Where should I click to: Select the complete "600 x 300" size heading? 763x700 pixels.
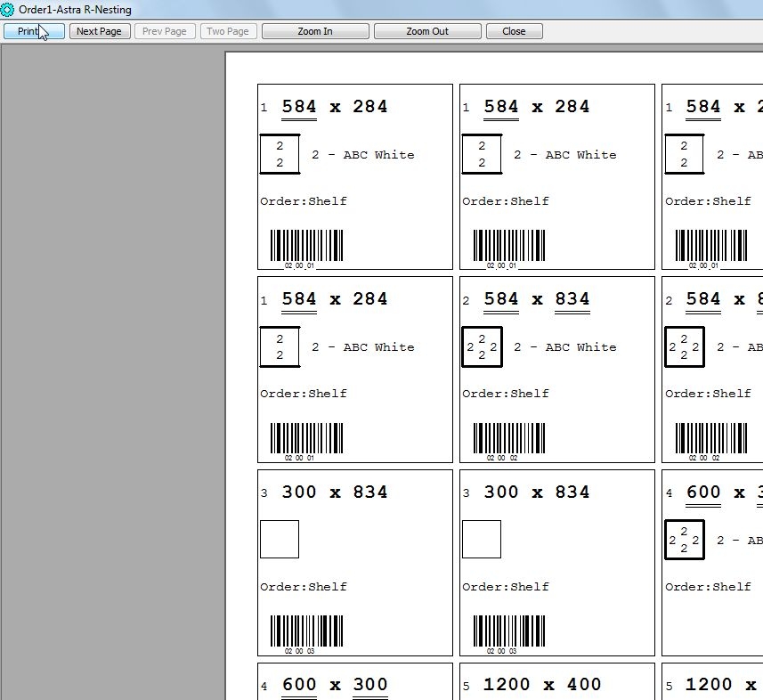[x=335, y=685]
